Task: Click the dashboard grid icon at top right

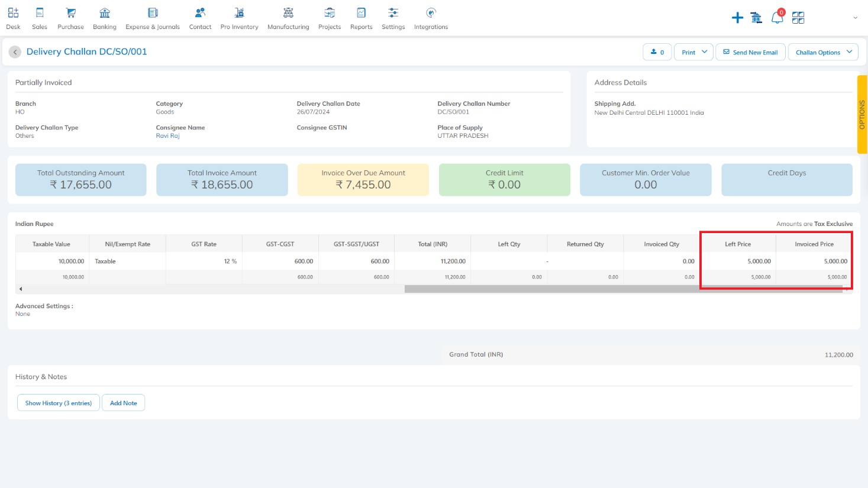Action: point(798,18)
